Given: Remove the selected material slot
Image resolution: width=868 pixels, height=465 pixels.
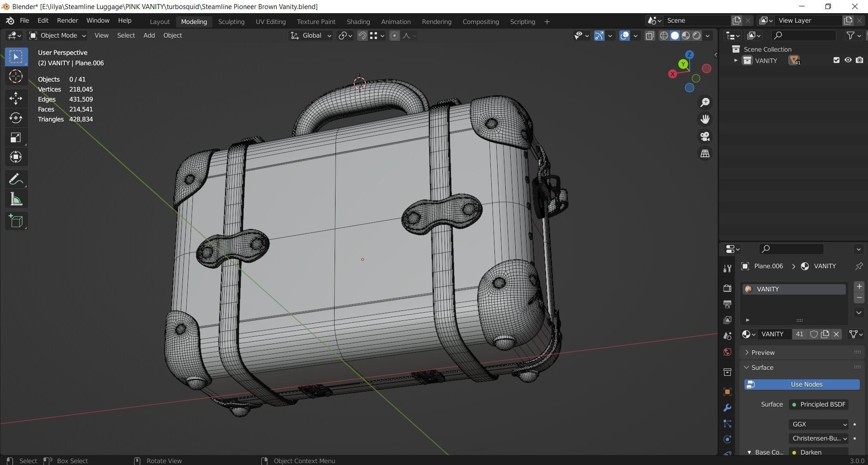Looking at the screenshot, I should coord(859,298).
